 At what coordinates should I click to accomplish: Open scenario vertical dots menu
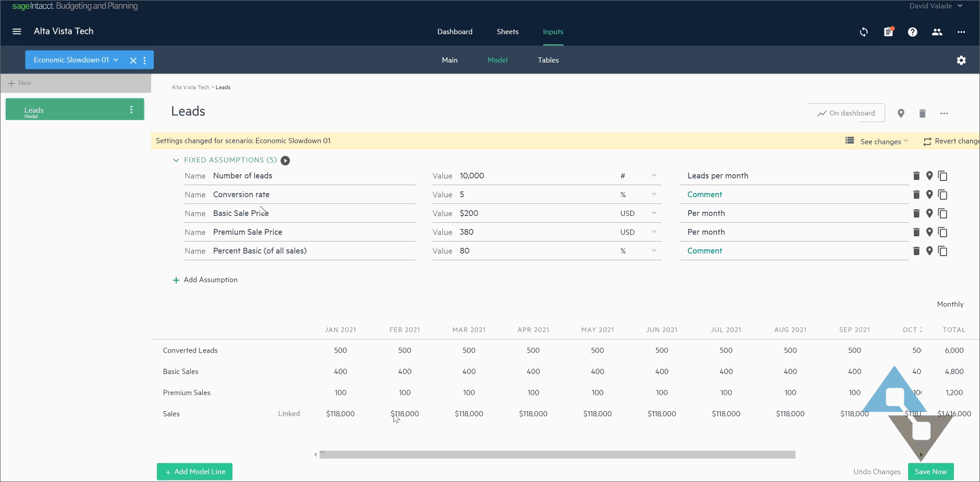[144, 61]
